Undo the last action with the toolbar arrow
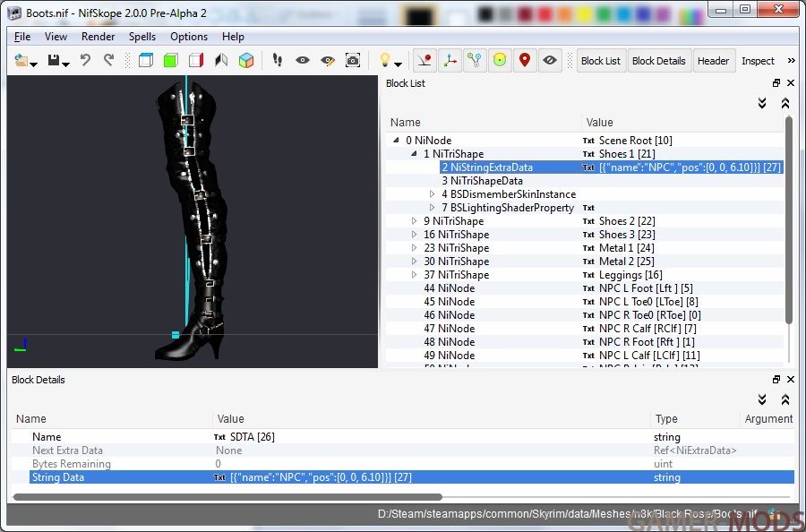 point(85,61)
